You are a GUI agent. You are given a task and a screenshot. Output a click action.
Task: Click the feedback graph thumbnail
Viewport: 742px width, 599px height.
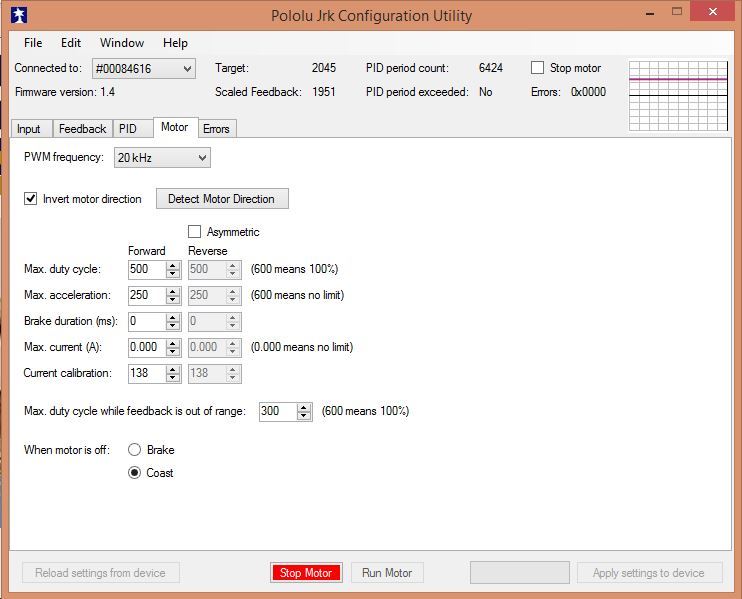coord(677,95)
